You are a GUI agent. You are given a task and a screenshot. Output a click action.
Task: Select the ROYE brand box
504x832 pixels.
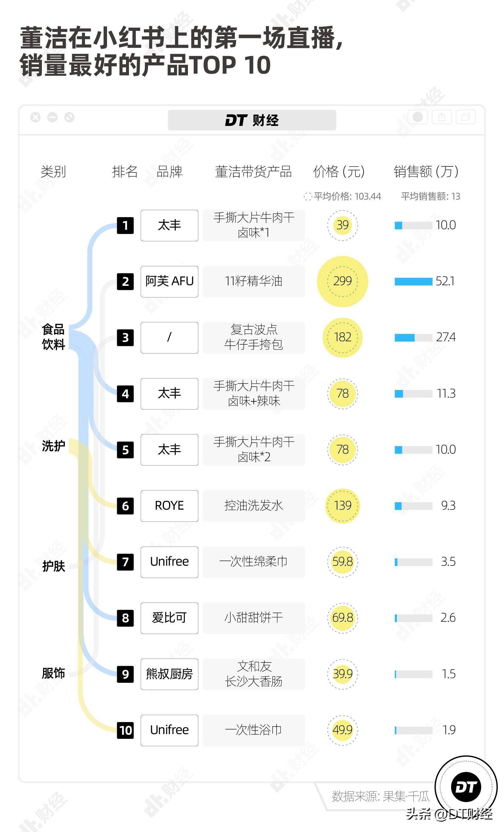pyautogui.click(x=169, y=506)
